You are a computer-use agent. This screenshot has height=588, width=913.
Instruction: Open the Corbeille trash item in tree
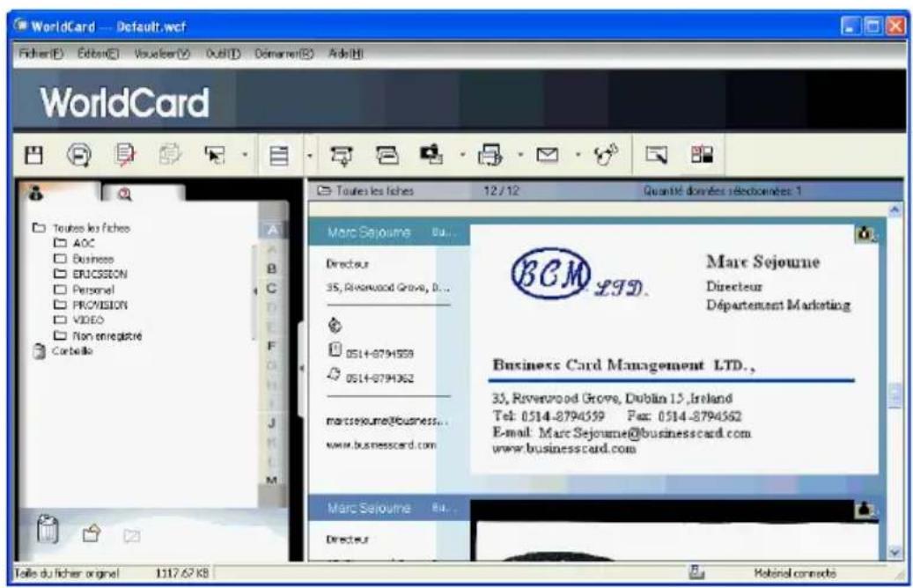click(63, 351)
